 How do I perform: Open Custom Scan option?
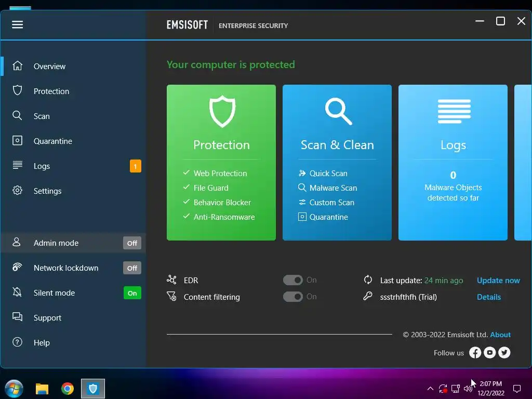(331, 203)
